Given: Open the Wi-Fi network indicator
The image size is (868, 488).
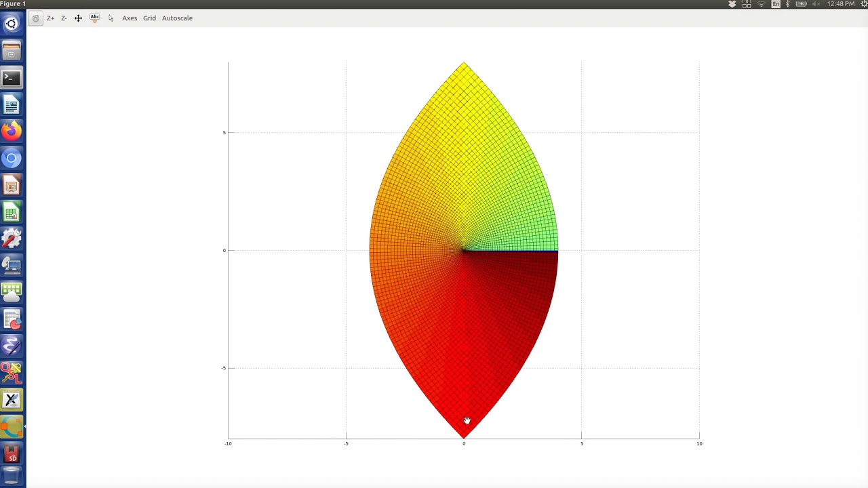Looking at the screenshot, I should (x=761, y=4).
